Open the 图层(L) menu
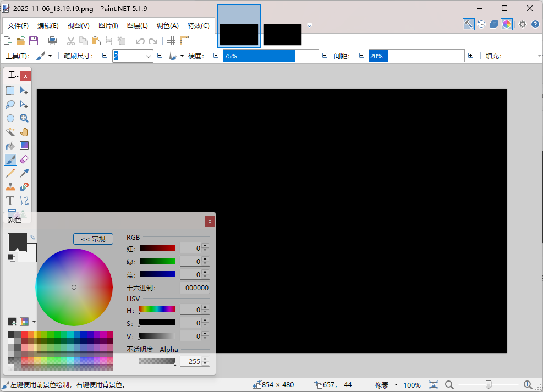Viewport: 543px width, 392px height. [x=137, y=25]
